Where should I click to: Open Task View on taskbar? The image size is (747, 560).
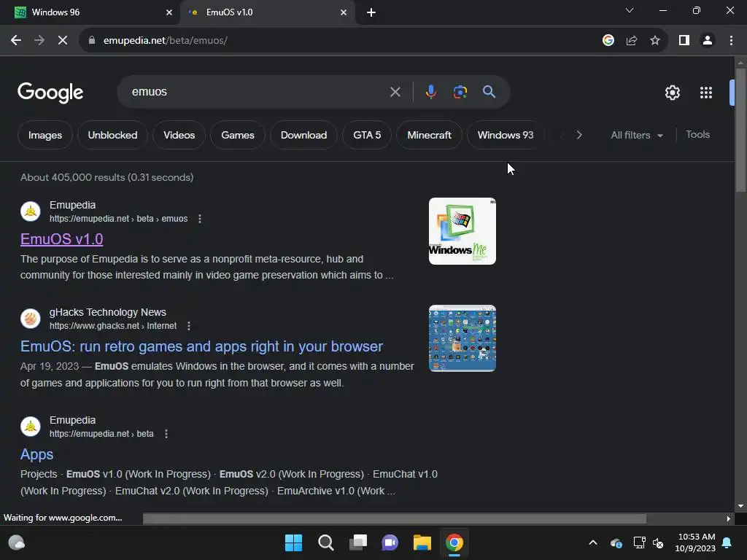pyautogui.click(x=358, y=542)
